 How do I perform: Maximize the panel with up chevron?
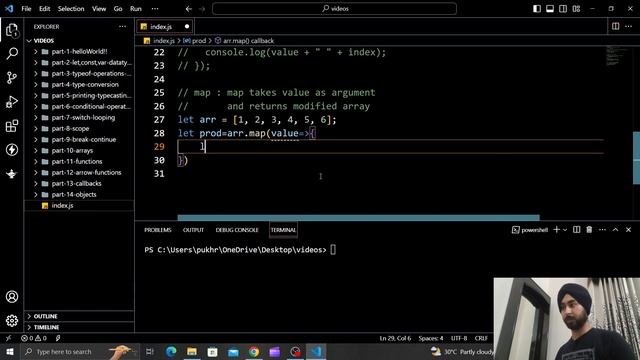click(x=616, y=230)
